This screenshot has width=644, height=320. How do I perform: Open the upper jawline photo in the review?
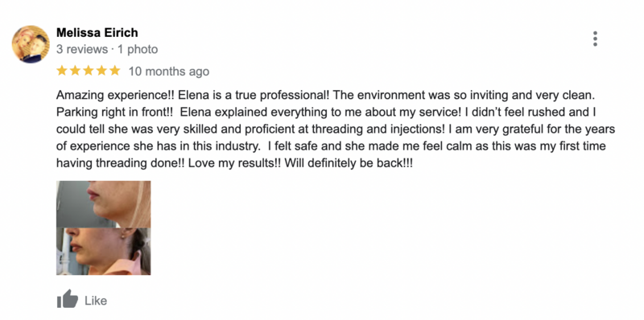point(104,204)
